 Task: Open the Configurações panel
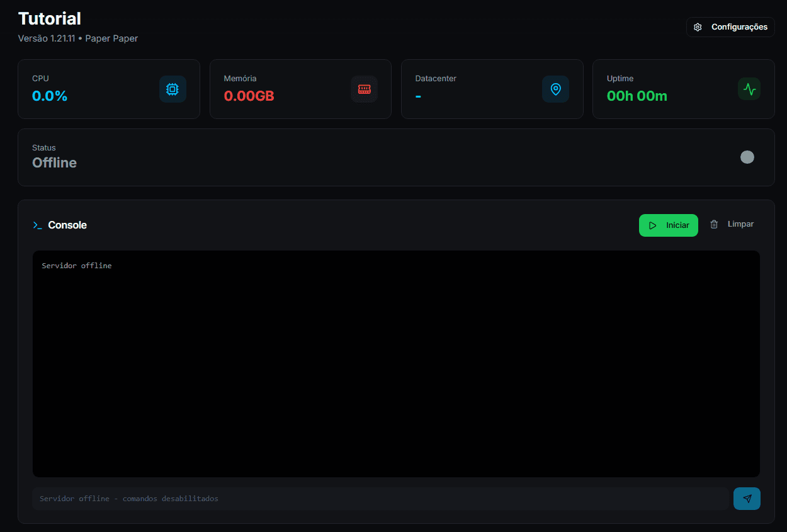(730, 26)
